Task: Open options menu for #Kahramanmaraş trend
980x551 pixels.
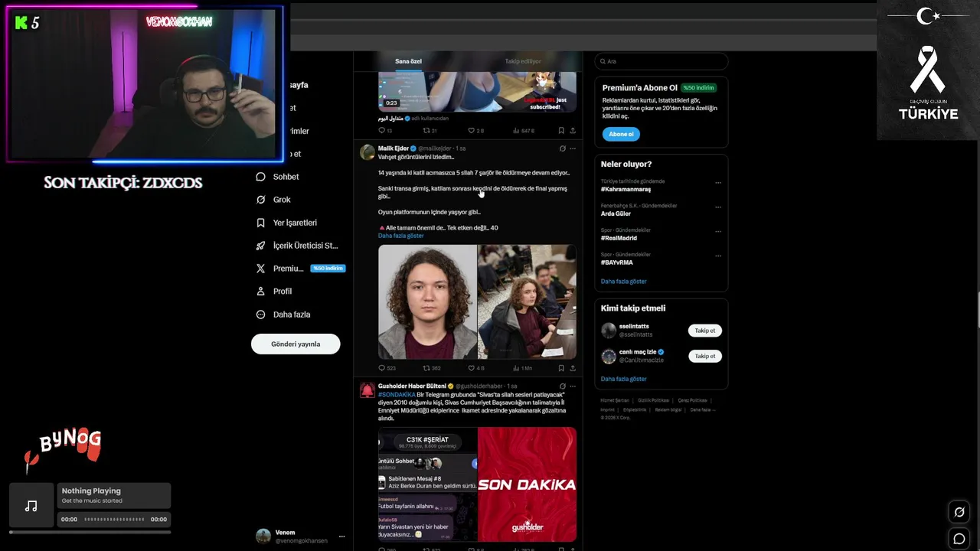Action: click(x=718, y=183)
